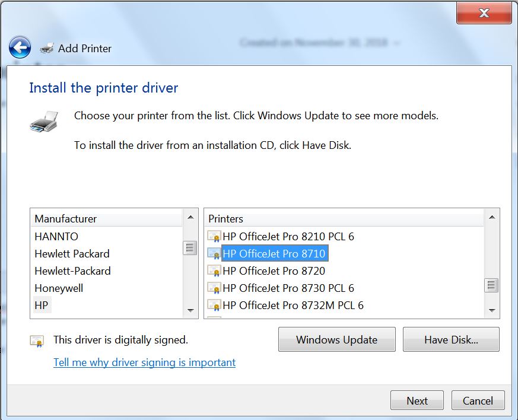518x420 pixels.
Task: Cancel the printer installation
Action: click(x=478, y=400)
